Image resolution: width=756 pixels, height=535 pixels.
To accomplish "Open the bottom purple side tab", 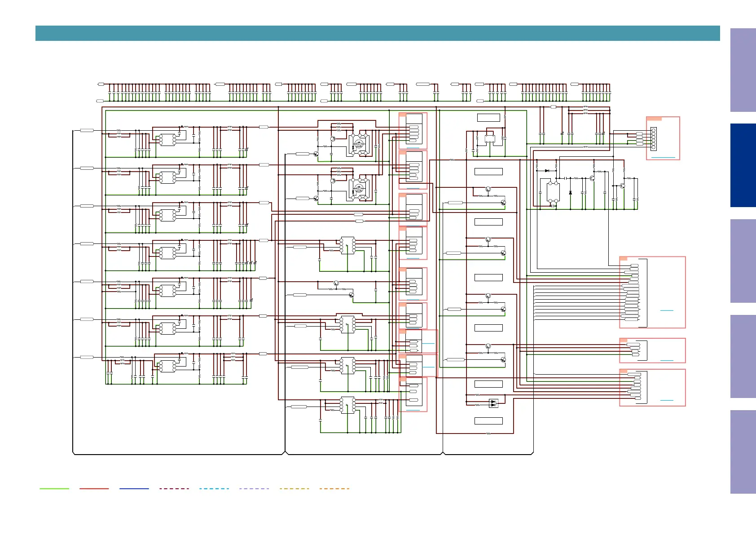I will (x=743, y=452).
